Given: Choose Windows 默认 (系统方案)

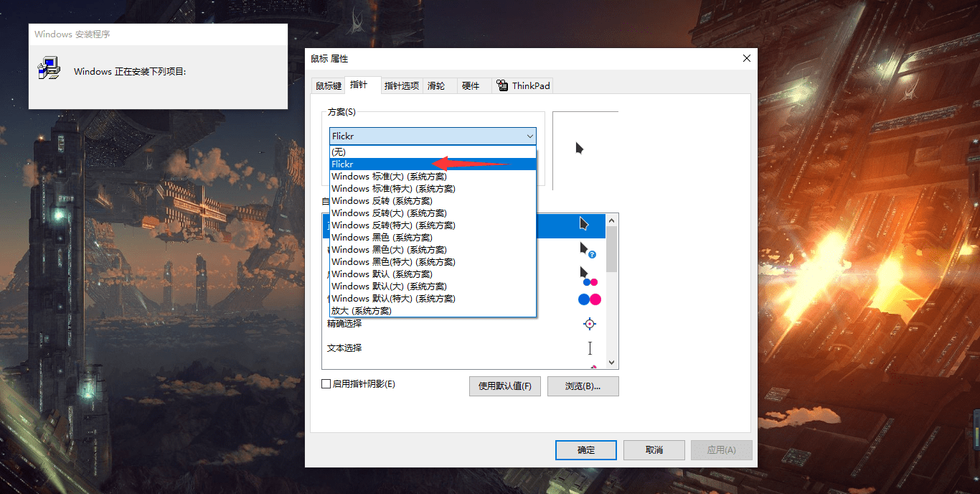Looking at the screenshot, I should point(433,274).
